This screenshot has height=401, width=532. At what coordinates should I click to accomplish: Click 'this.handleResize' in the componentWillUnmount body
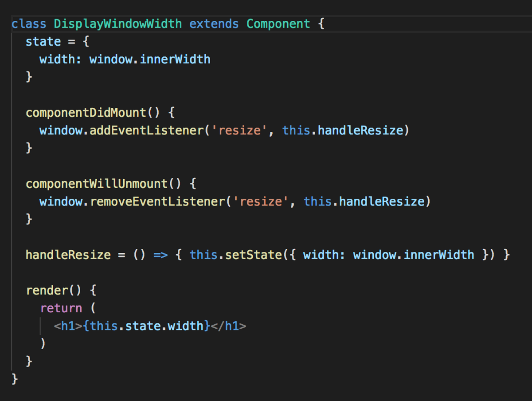pyautogui.click(x=364, y=201)
